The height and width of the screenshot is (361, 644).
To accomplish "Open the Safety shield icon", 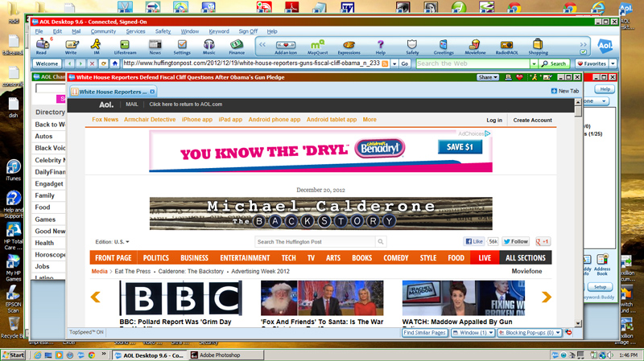I will 412,47.
